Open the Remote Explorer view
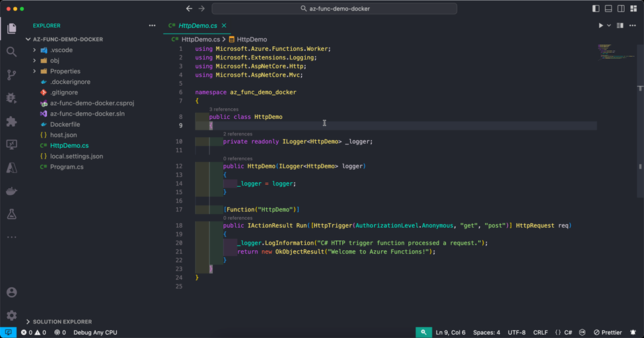Viewport: 644px width, 338px height. (11, 144)
